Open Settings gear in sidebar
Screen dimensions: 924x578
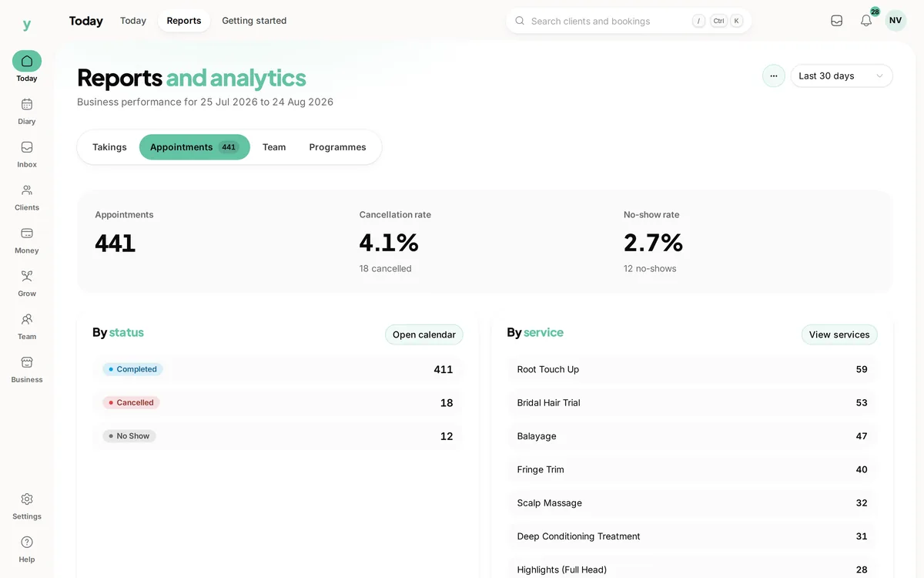point(27,499)
